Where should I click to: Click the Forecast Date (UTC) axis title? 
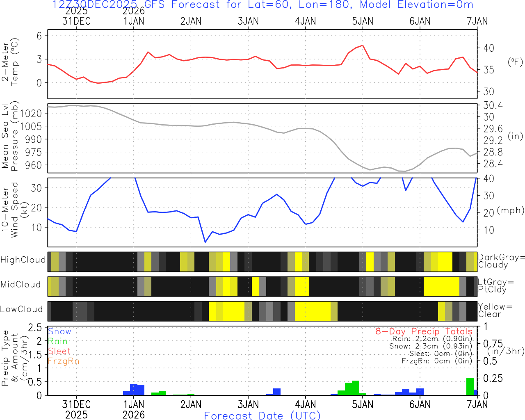(262, 415)
